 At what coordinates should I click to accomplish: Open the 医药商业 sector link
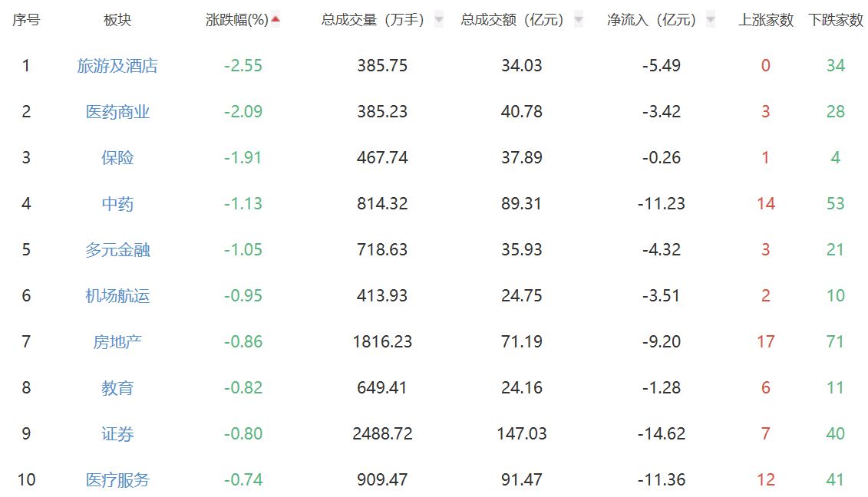pos(117,112)
